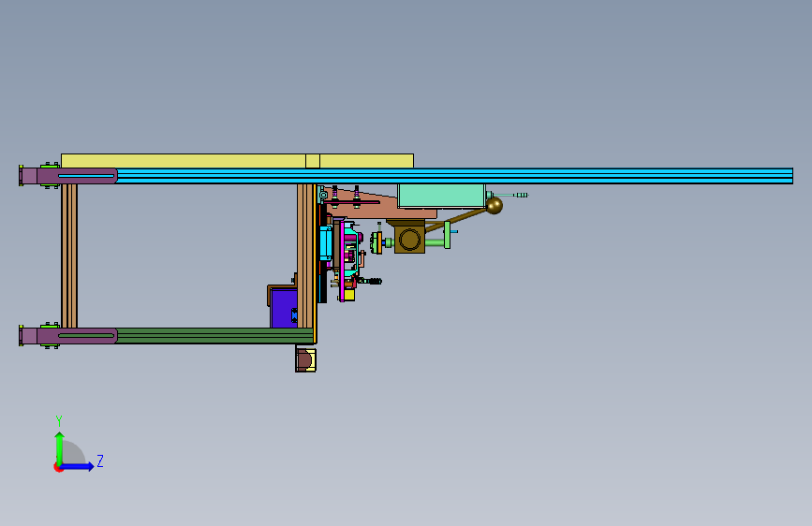Select the mint green rectangular box
Viewport: 812px width, 526px height.
[441, 196]
